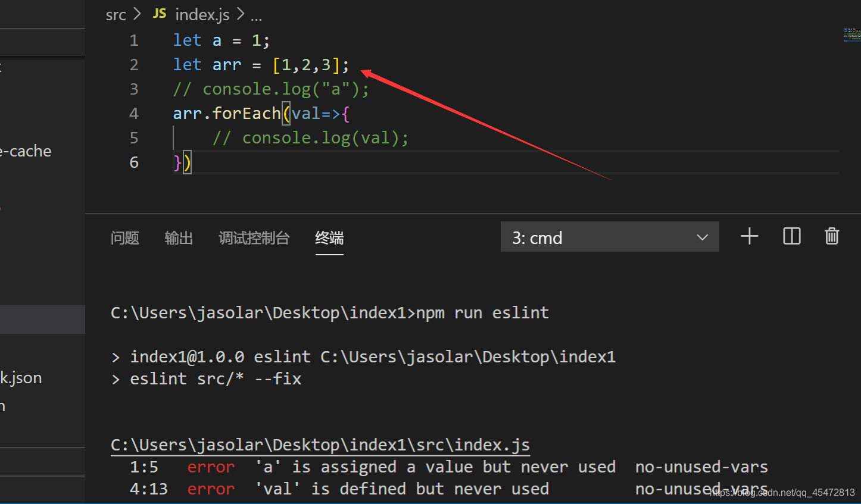Click the 'index.js' breadcrumb segment
Screen dimensions: 861x504
point(202,14)
